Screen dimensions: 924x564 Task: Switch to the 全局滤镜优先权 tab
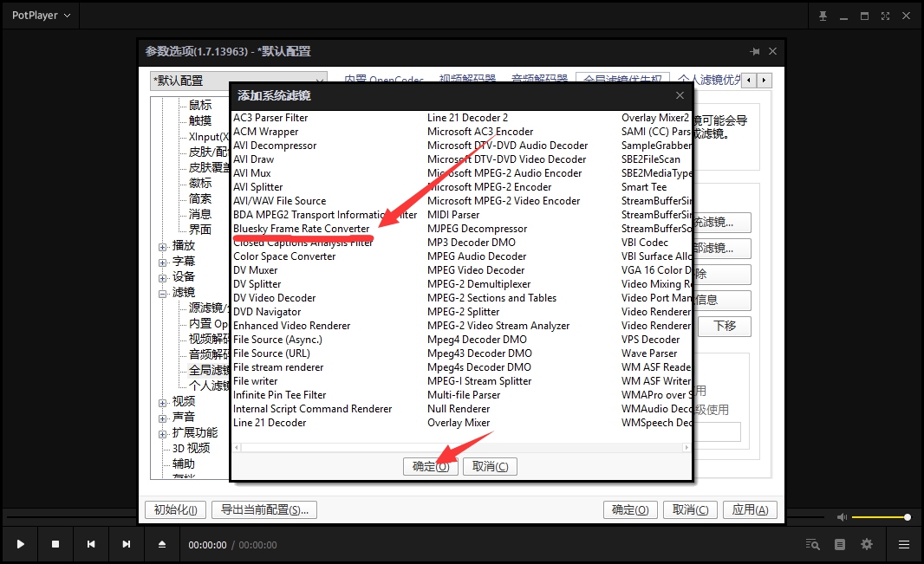[x=622, y=80]
